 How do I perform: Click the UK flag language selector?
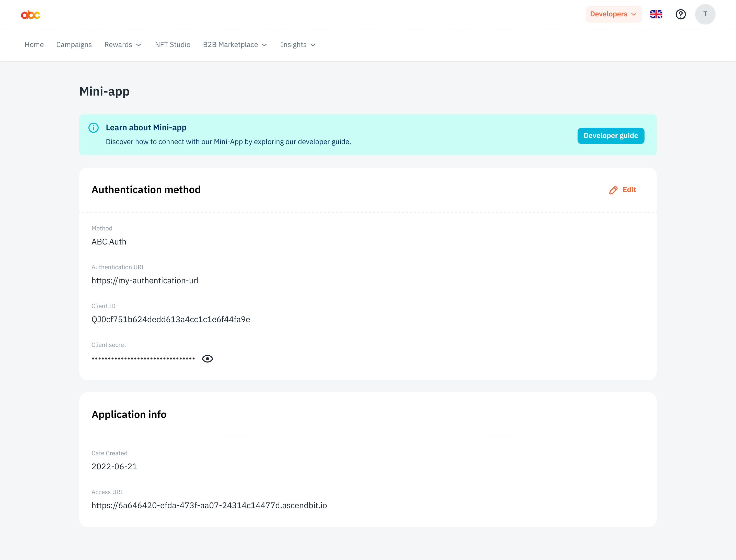(656, 14)
